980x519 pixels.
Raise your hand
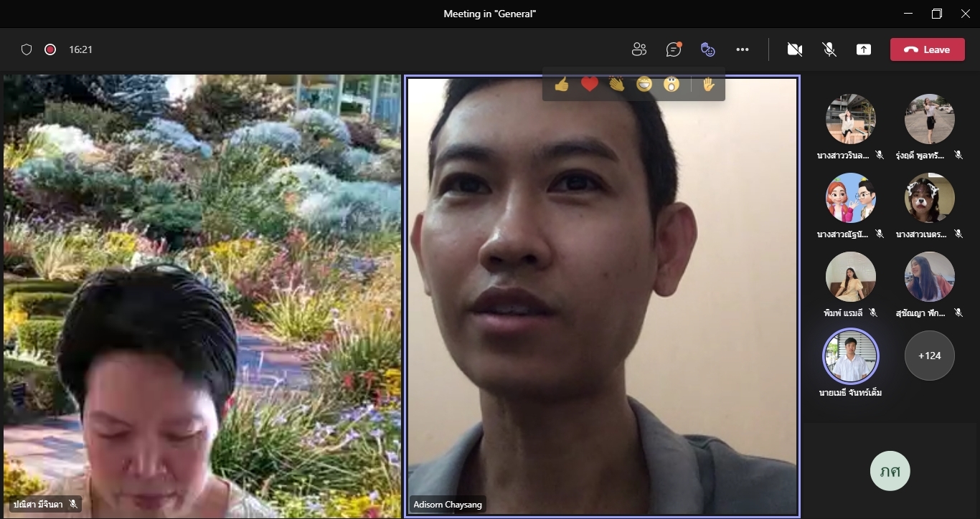coord(708,85)
